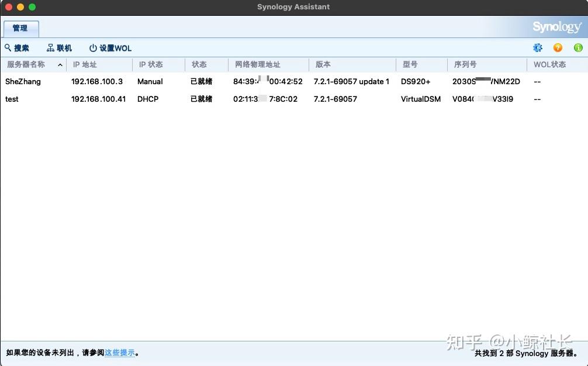Toggle sort order on 服务器名称 column
The image size is (588, 366).
coord(26,64)
